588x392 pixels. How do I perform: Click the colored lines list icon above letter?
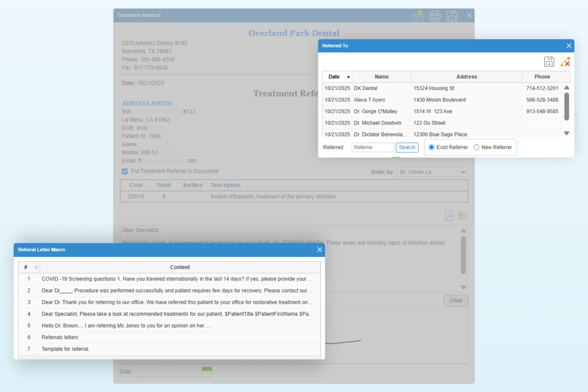[463, 216]
